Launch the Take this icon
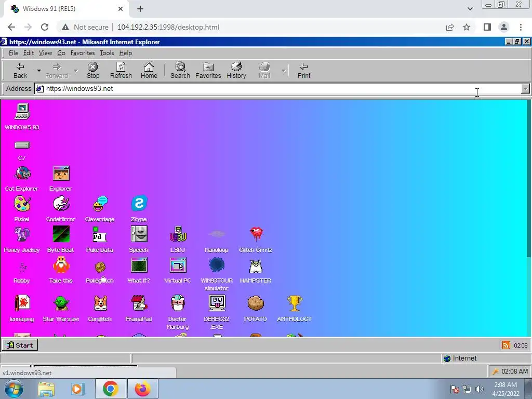 pyautogui.click(x=61, y=265)
